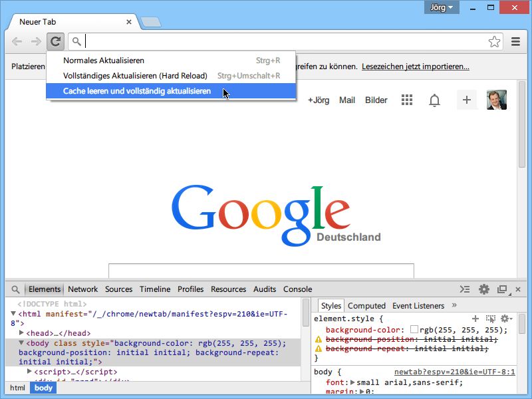
Task: Open the Chrome hamburger menu
Action: (x=516, y=42)
